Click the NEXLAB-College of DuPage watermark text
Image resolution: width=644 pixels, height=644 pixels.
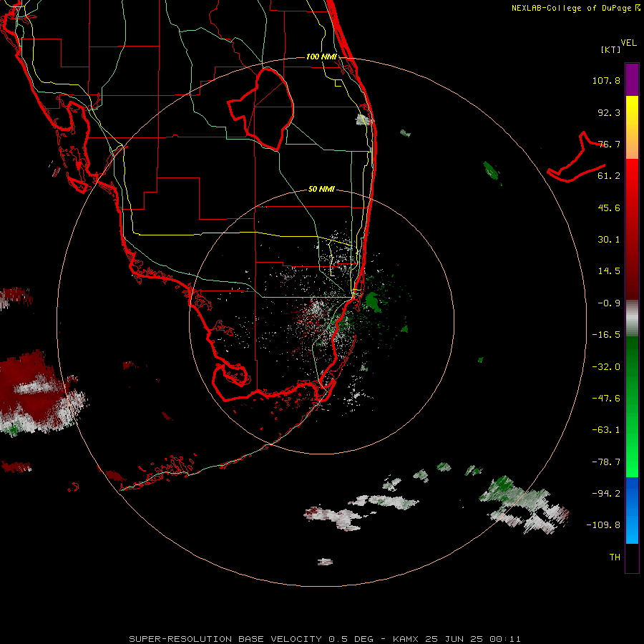coord(576,8)
